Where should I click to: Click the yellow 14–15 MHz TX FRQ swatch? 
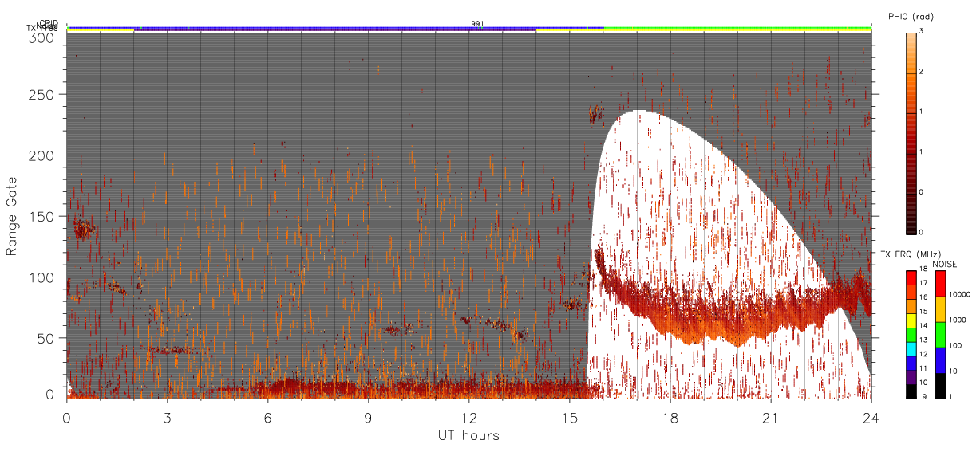click(x=911, y=320)
